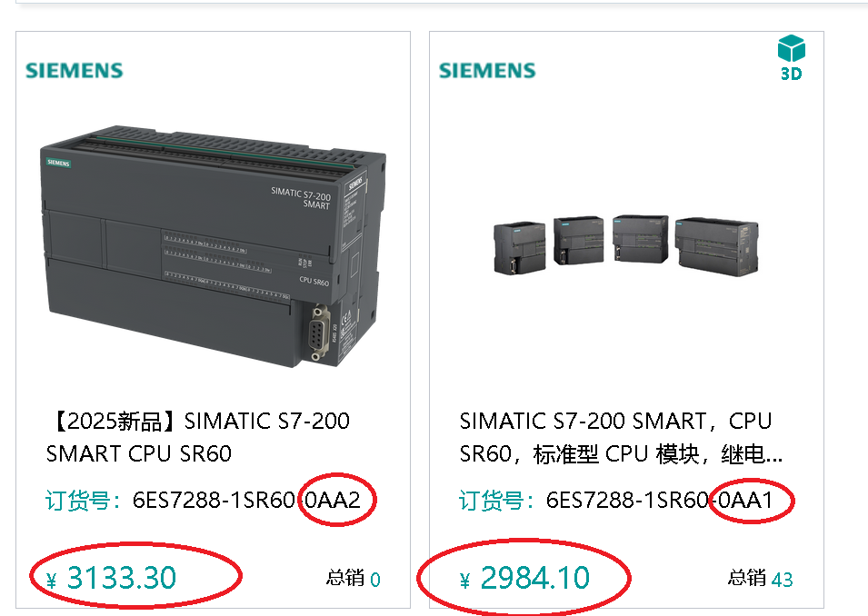The width and height of the screenshot is (868, 616).
Task: Open the 【2025新品】SIMATIC S7-200 SMART CPU SR60 title
Action: pos(198,437)
